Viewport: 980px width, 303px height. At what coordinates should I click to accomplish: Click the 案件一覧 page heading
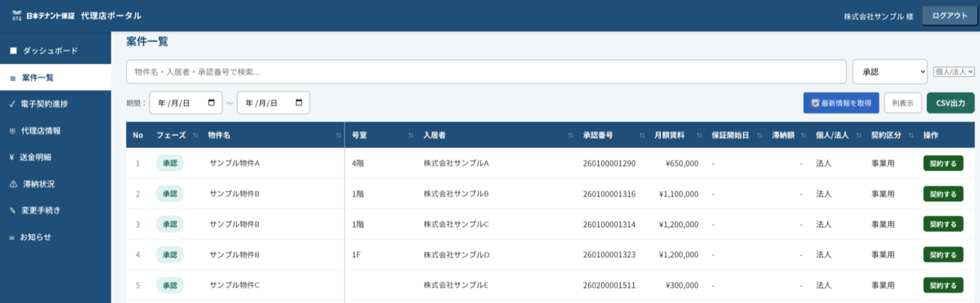[x=147, y=42]
